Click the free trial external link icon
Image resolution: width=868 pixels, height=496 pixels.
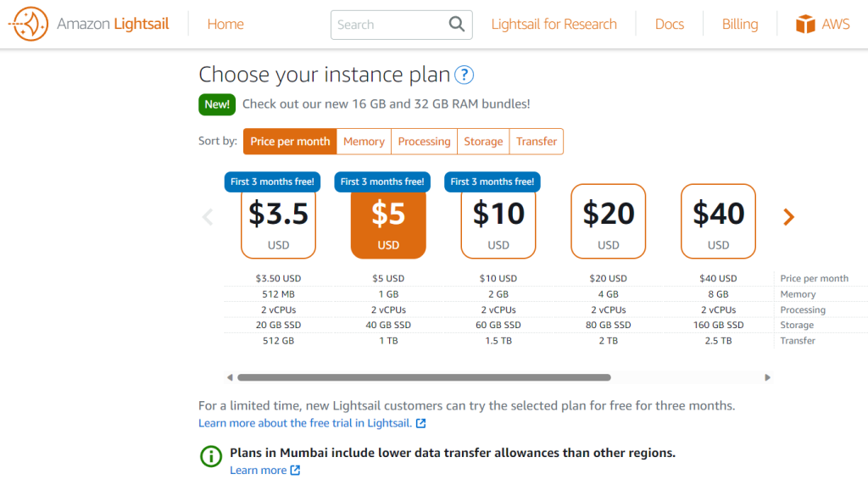[420, 423]
